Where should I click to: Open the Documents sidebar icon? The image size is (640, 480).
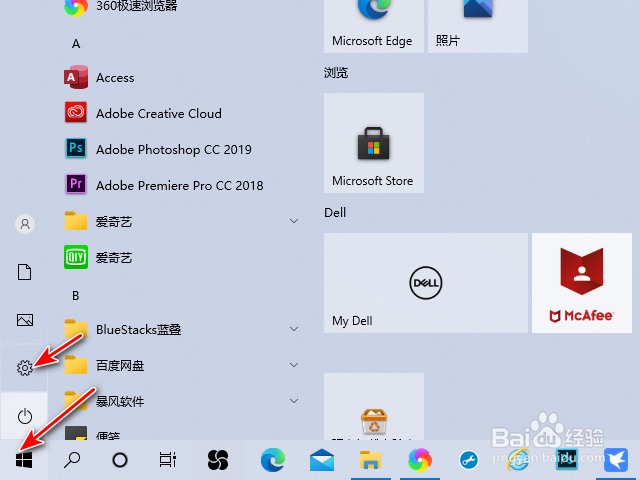(24, 272)
